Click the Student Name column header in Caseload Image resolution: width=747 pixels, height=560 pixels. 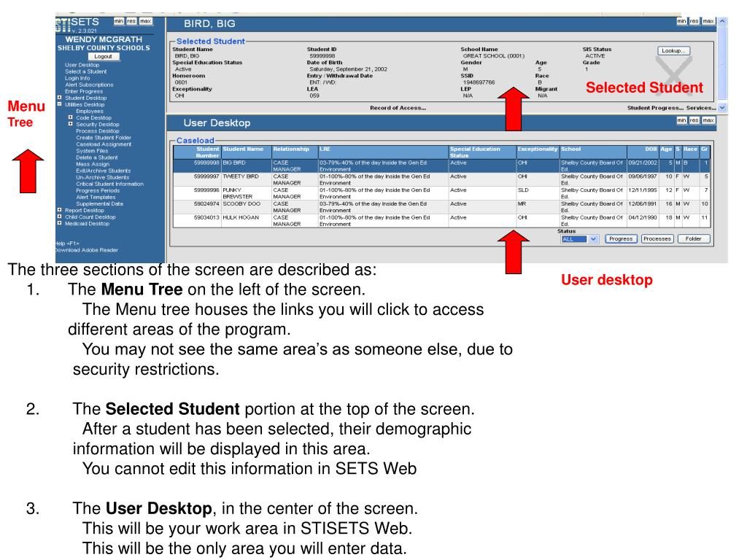pyautogui.click(x=247, y=152)
